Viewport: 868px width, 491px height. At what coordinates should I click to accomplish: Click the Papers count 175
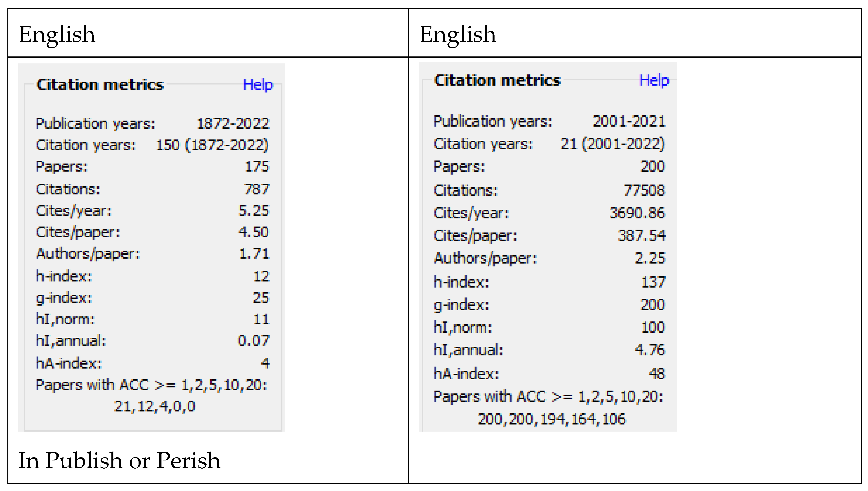[x=257, y=166]
